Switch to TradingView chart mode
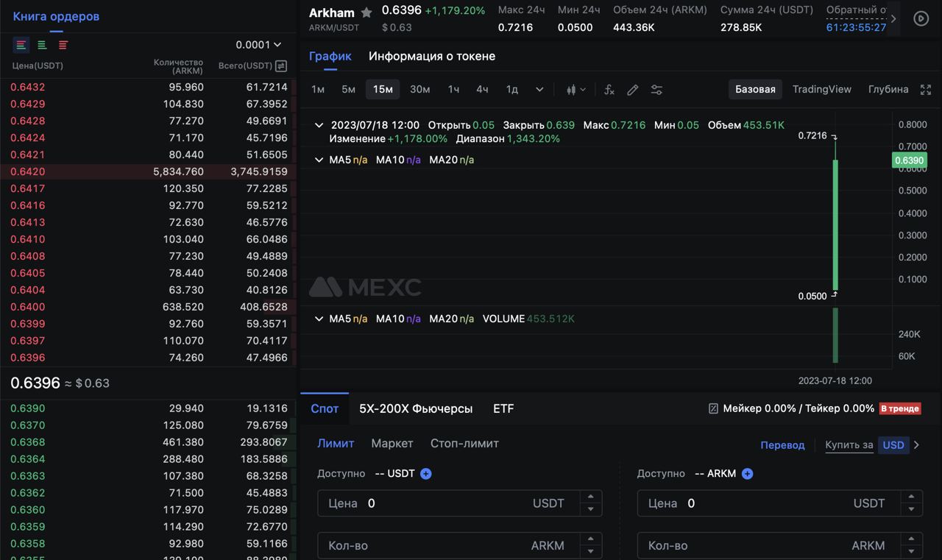Image resolution: width=942 pixels, height=560 pixels. coord(822,89)
